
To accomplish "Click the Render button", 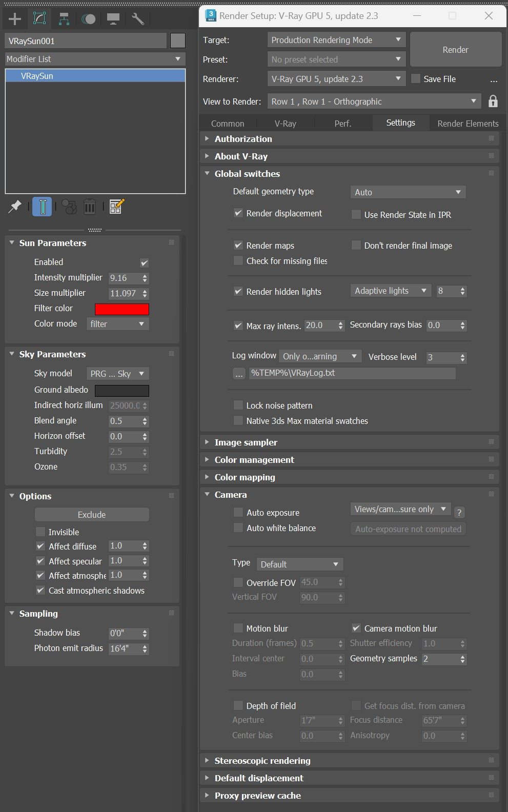I will tap(456, 50).
